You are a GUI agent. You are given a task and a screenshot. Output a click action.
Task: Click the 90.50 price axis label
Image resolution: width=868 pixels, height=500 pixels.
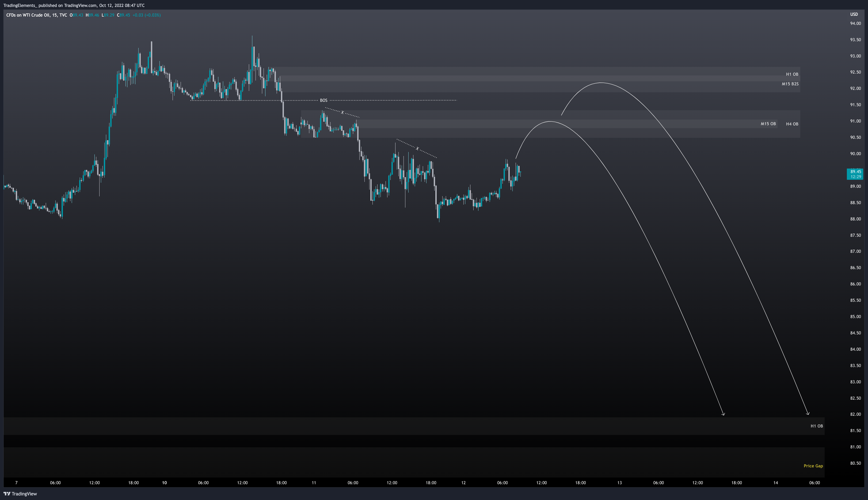tap(855, 138)
